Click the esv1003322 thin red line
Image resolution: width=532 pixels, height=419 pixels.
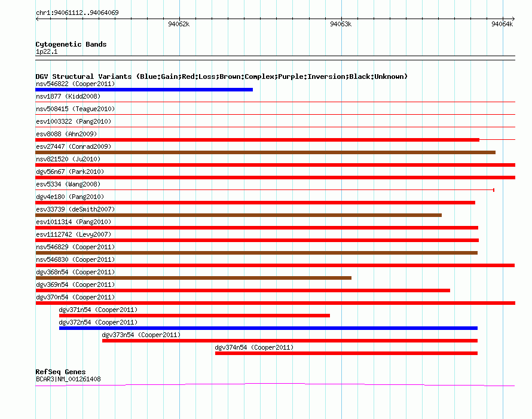[x=275, y=127]
